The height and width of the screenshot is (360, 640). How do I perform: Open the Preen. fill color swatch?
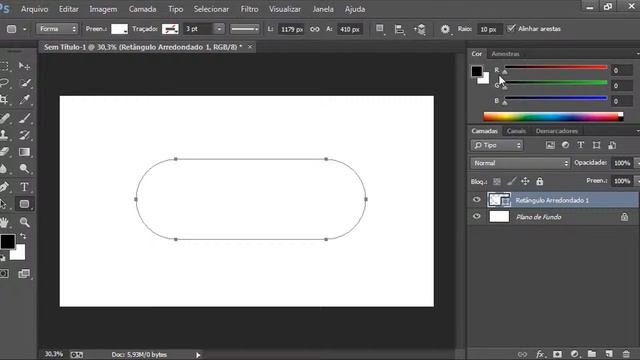pos(119,29)
